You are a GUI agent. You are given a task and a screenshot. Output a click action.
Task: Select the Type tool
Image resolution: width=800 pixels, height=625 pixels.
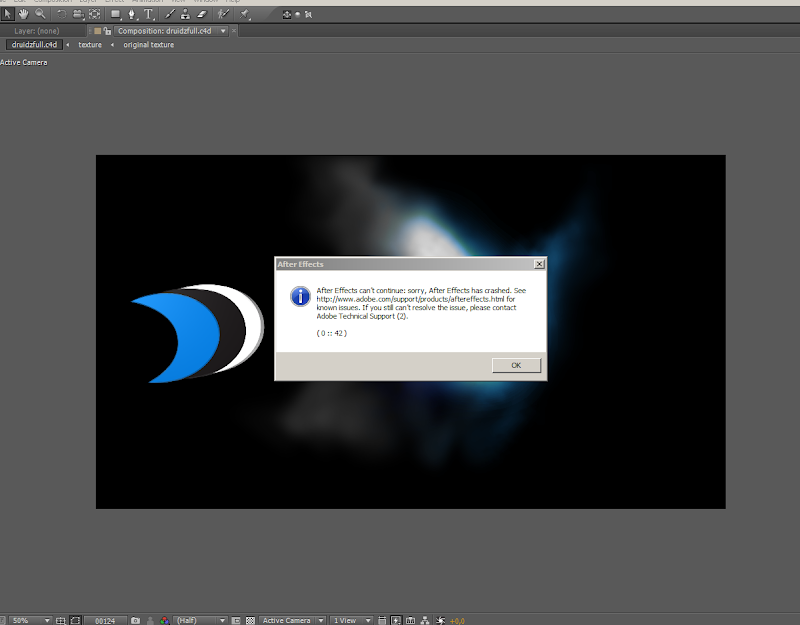click(148, 14)
